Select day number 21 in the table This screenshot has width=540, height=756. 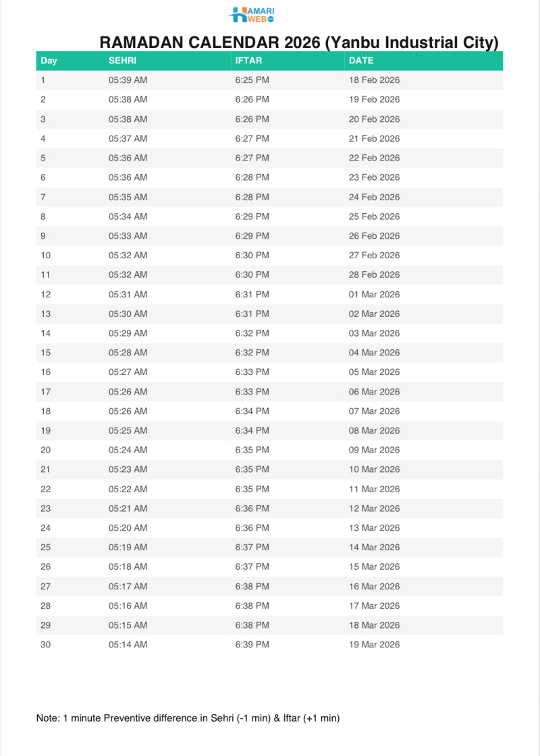click(46, 469)
